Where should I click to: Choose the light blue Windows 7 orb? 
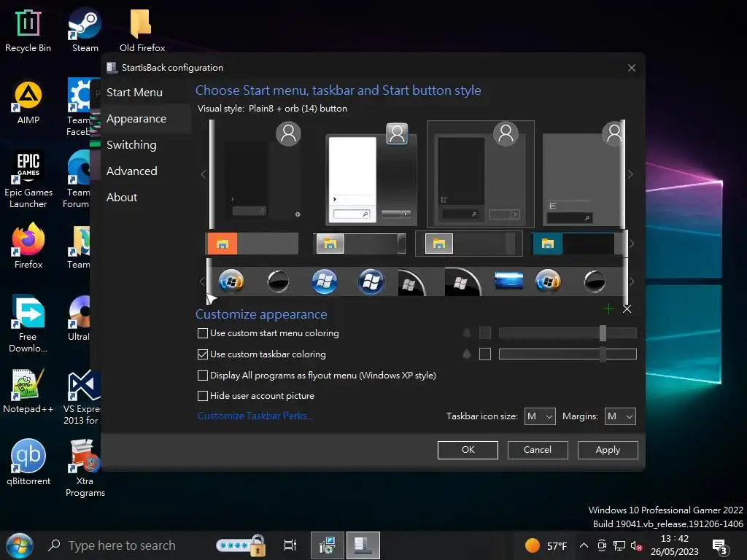[x=325, y=281]
